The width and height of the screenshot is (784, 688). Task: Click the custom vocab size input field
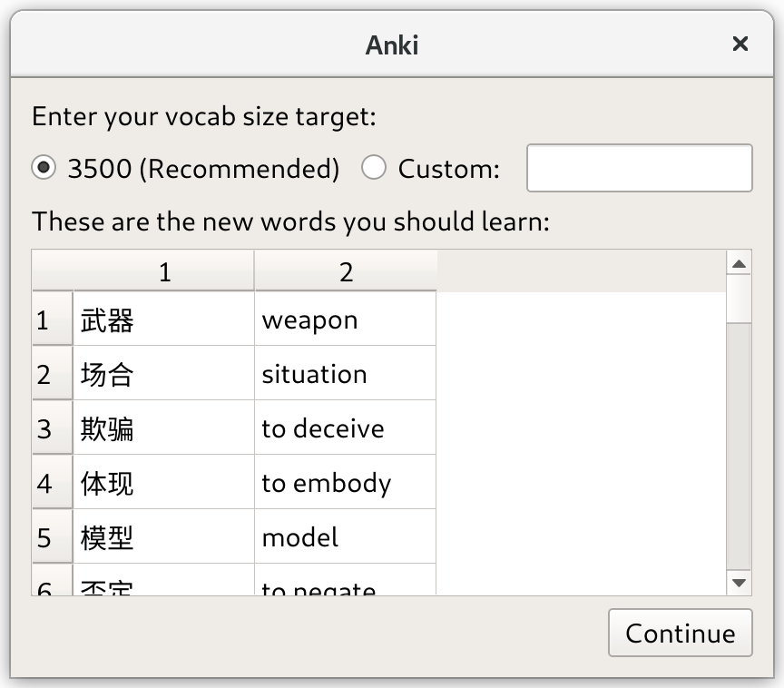[x=639, y=168]
